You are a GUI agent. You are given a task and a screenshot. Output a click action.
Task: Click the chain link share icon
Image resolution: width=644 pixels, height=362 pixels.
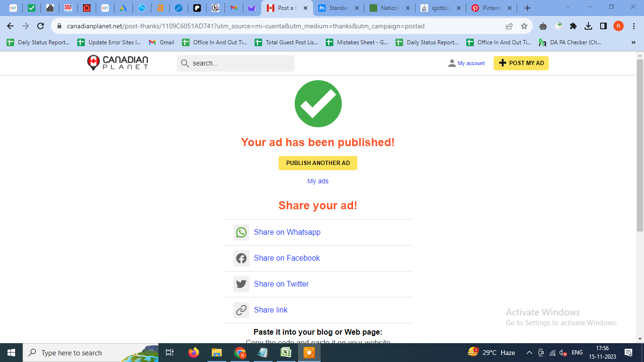click(241, 310)
